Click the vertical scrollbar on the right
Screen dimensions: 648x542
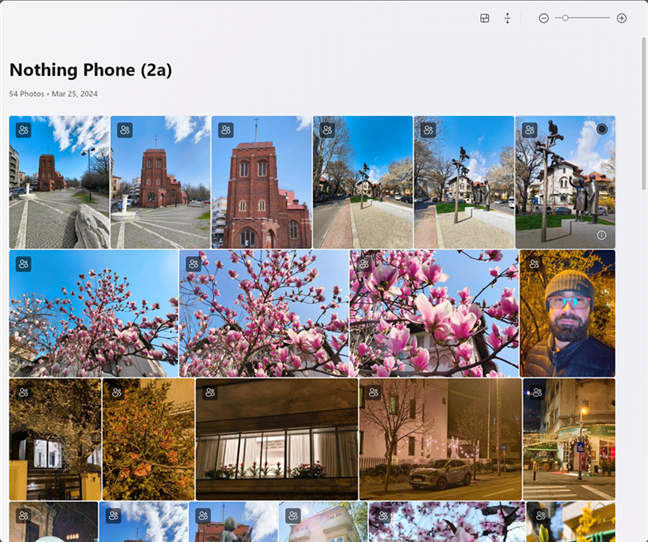click(643, 114)
